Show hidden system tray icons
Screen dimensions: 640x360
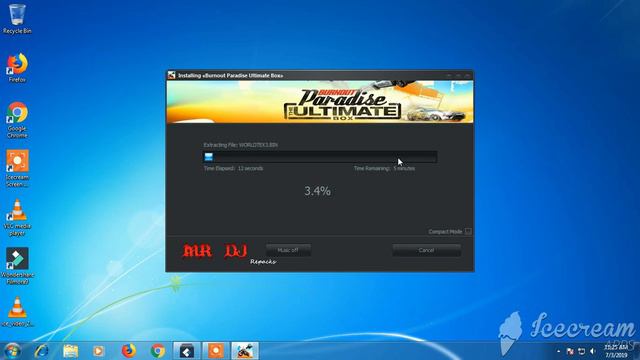[x=559, y=351]
